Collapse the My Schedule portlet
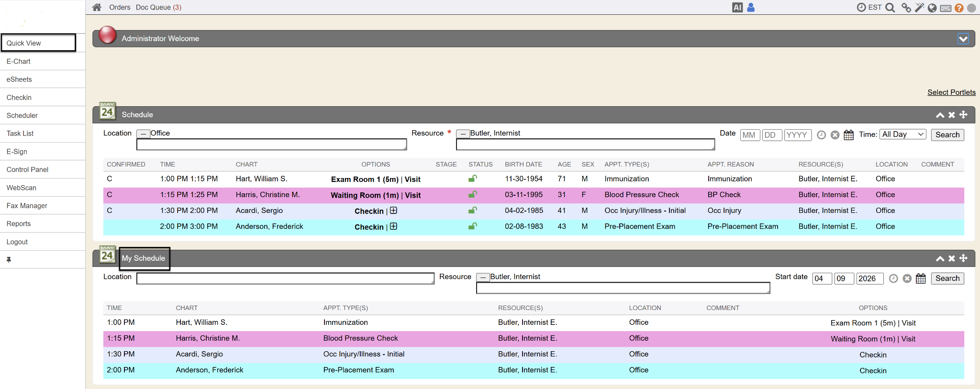980x389 pixels. [940, 258]
